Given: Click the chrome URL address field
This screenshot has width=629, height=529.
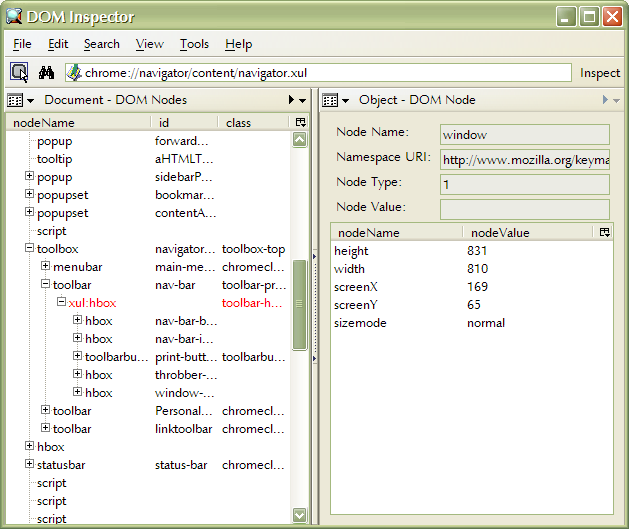Looking at the screenshot, I should [320, 72].
